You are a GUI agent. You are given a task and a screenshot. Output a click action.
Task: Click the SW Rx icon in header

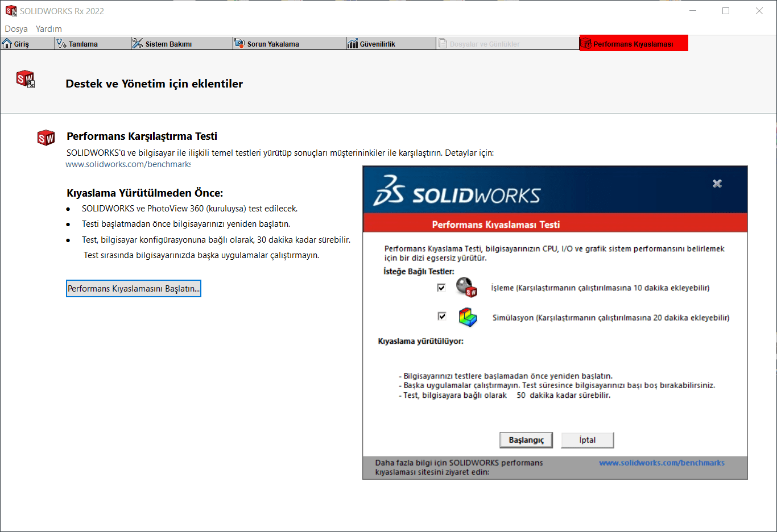(26, 79)
